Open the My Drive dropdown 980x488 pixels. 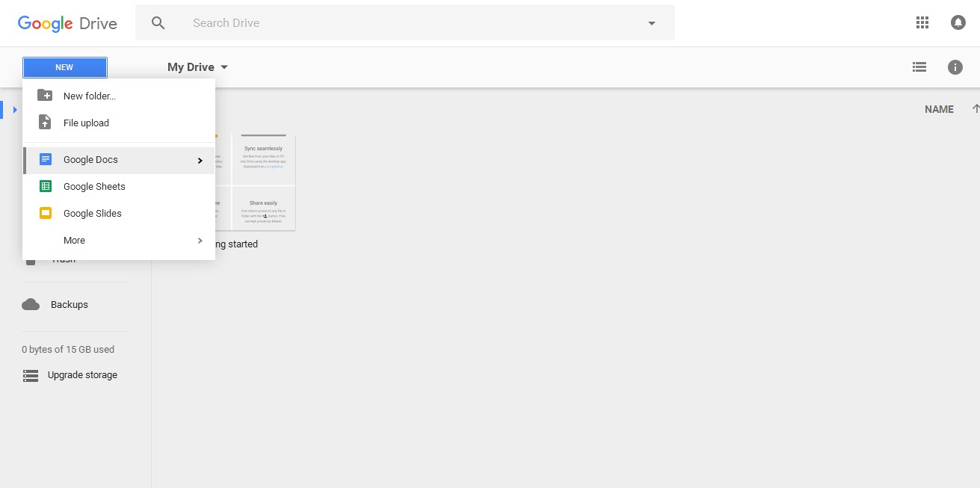pyautogui.click(x=198, y=67)
